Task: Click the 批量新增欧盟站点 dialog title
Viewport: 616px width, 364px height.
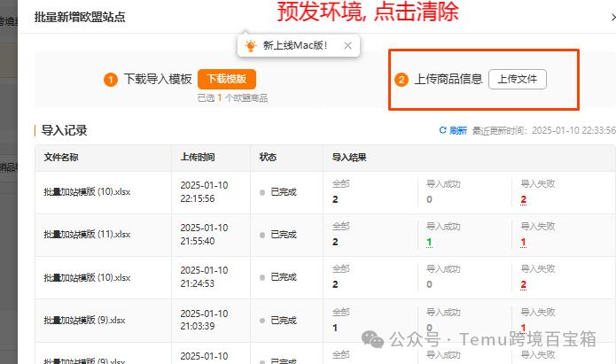Action: pyautogui.click(x=80, y=18)
